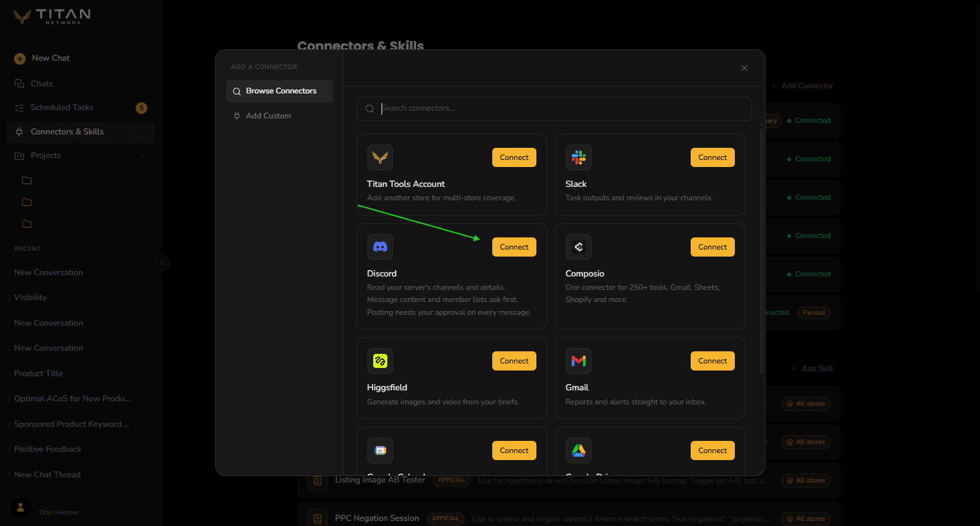Connect the Composio connector
The image size is (980, 526).
(x=712, y=247)
